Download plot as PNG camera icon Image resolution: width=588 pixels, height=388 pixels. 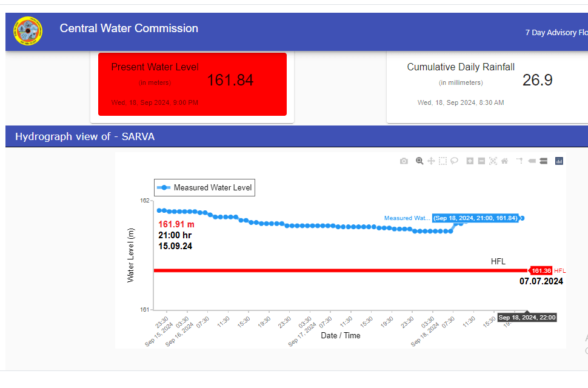404,161
